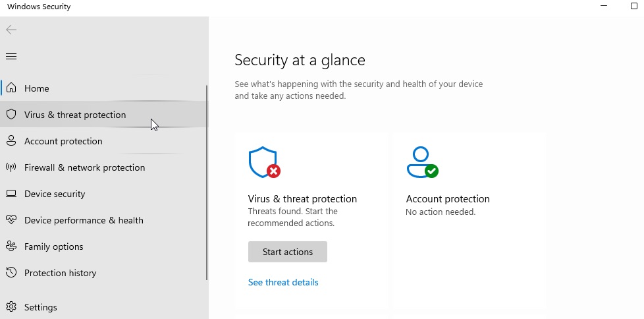This screenshot has width=644, height=319.
Task: Open Firewall & network protection page
Action: coord(84,167)
